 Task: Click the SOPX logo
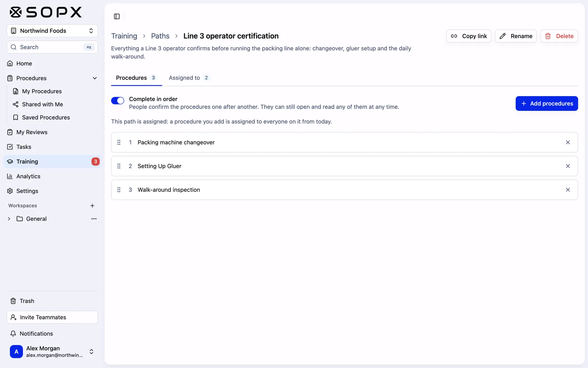(x=46, y=12)
